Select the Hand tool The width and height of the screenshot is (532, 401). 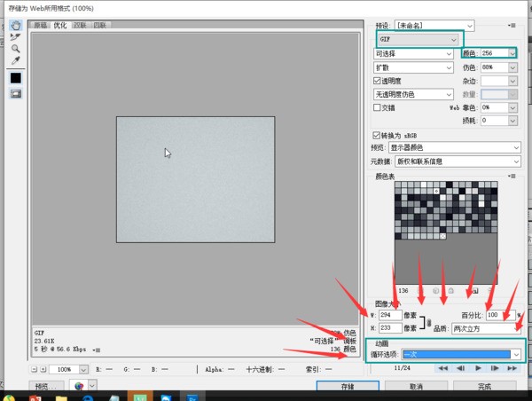15,25
